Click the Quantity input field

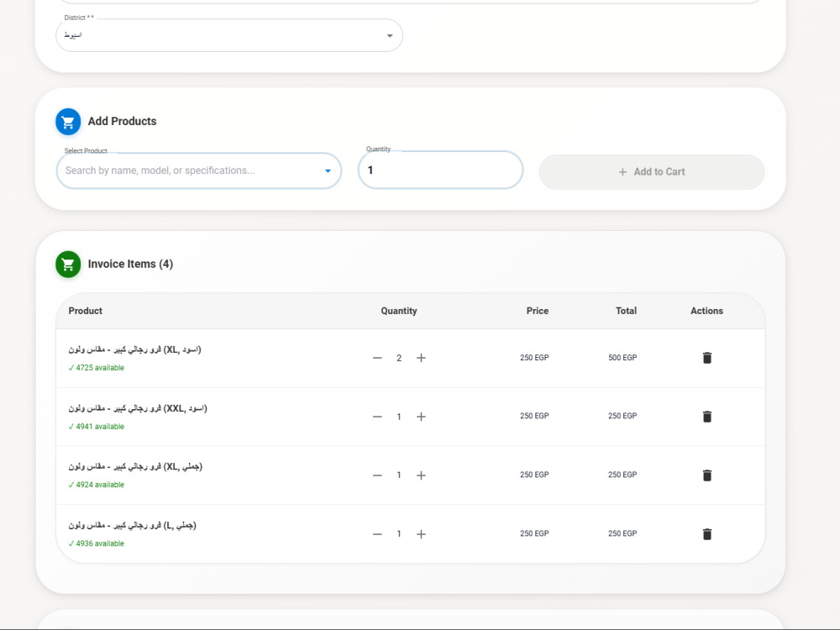point(440,170)
